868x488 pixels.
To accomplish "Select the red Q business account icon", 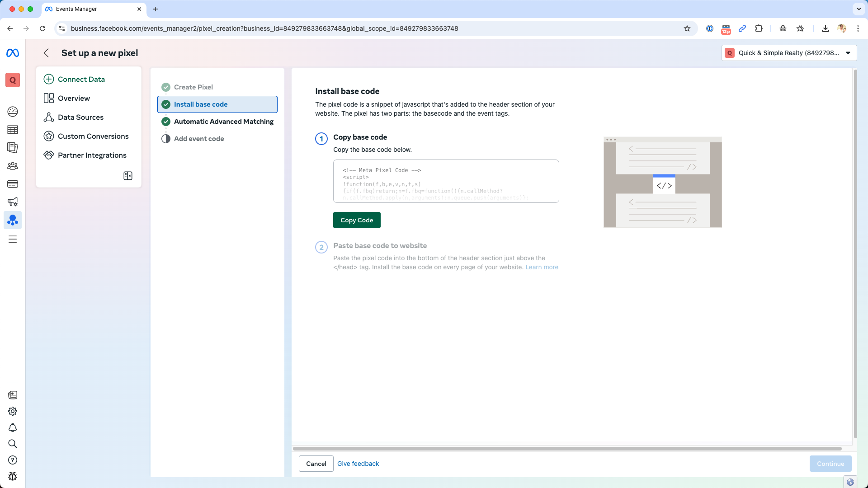I will (x=13, y=80).
